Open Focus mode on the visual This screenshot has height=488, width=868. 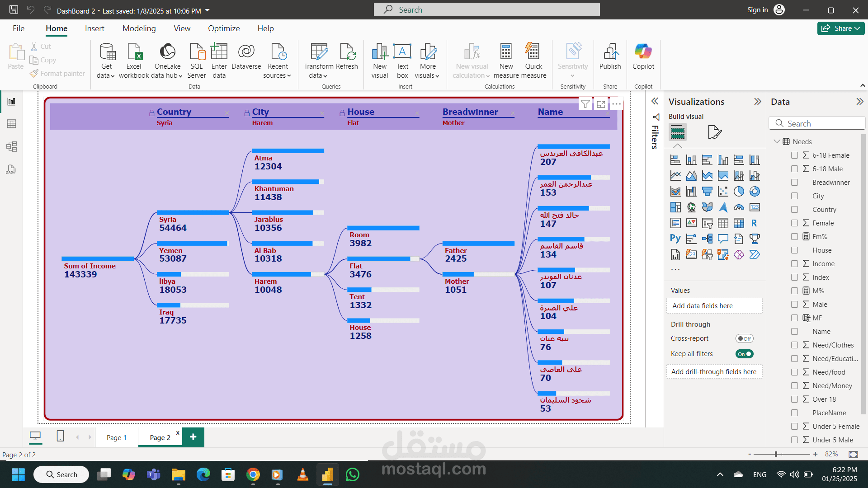(601, 104)
